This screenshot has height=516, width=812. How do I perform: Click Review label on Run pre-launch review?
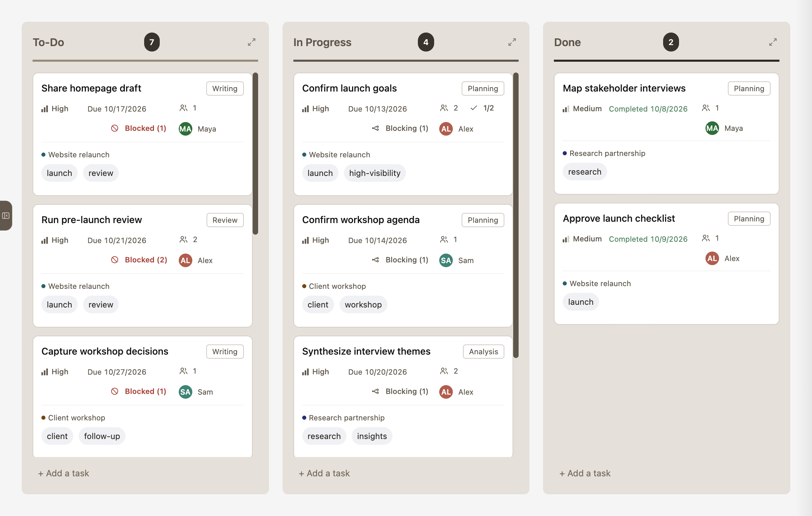225,220
